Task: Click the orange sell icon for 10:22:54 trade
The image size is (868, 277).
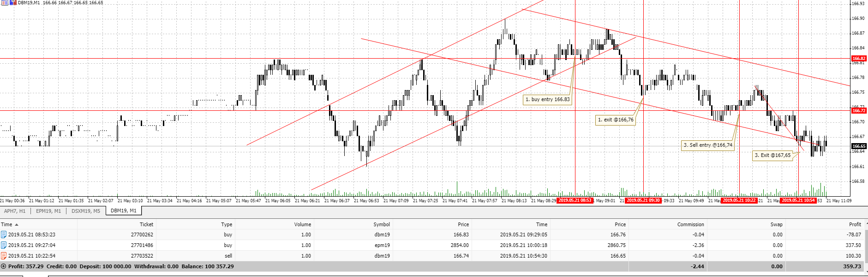Action: pos(4,256)
